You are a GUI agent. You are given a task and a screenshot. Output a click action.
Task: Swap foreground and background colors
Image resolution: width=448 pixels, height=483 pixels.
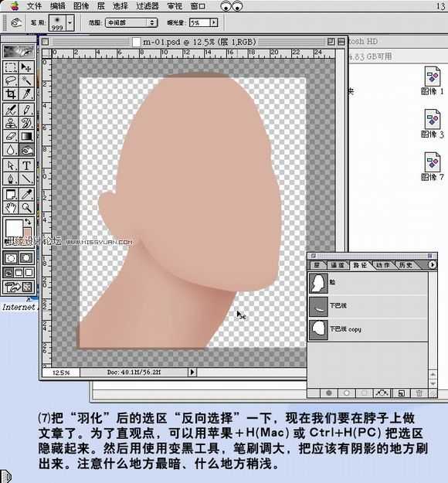(x=28, y=221)
